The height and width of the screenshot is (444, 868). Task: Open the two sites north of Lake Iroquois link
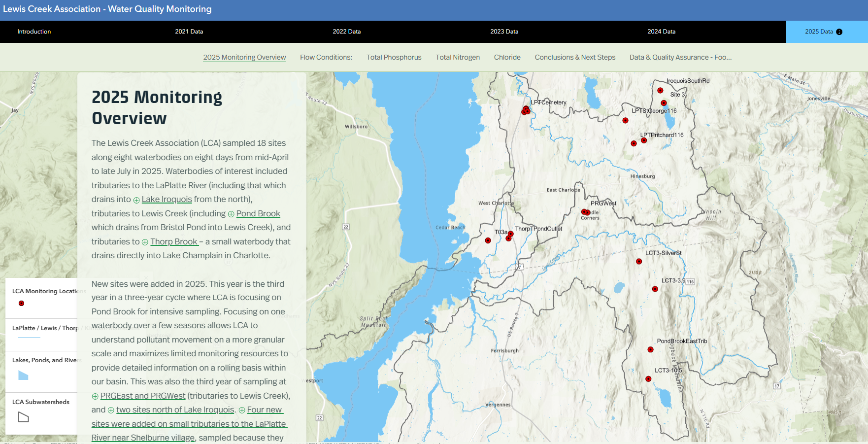(175, 410)
